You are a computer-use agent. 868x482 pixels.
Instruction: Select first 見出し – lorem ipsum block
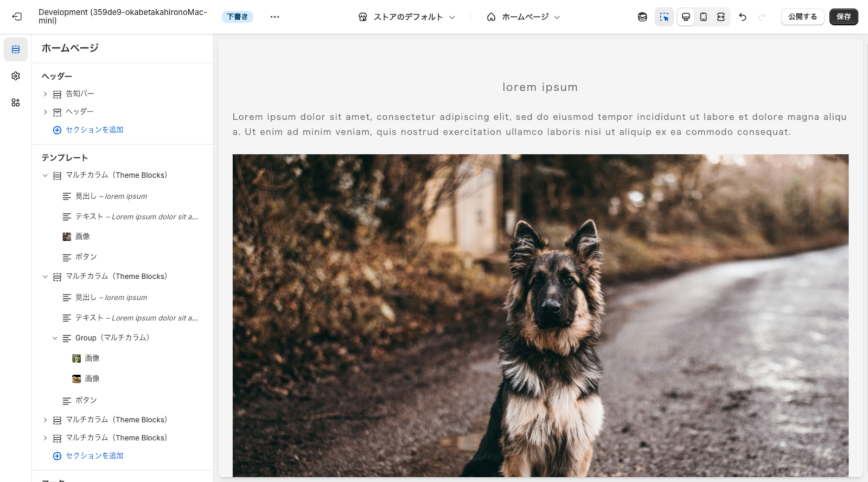111,196
